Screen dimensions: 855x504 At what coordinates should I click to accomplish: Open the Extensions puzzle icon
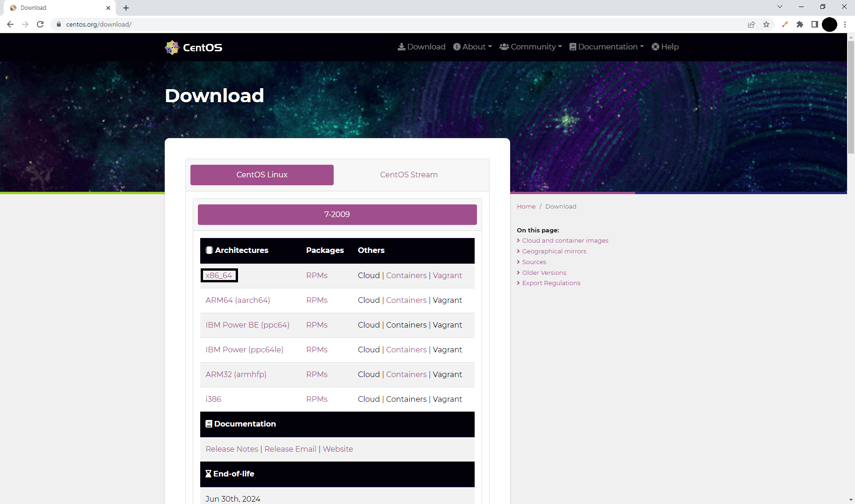point(800,24)
